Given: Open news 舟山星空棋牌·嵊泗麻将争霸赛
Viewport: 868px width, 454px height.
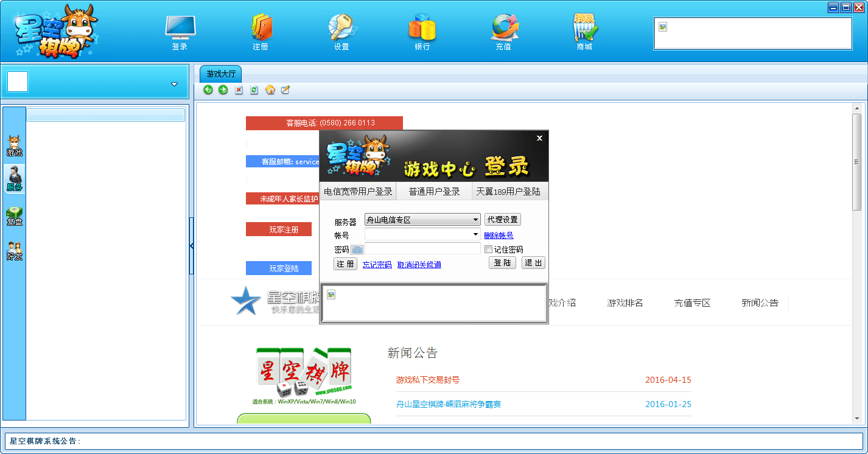Looking at the screenshot, I should (449, 404).
